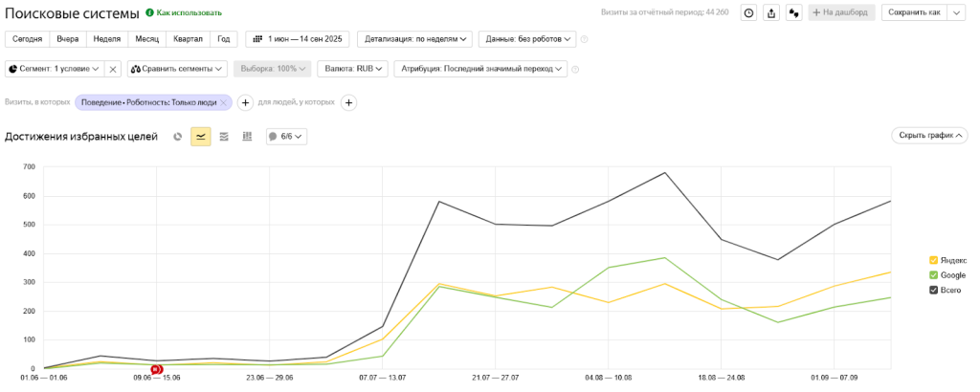This screenshot has width=980, height=392.
Task: Select the Квартал period tab
Action: pyautogui.click(x=188, y=39)
